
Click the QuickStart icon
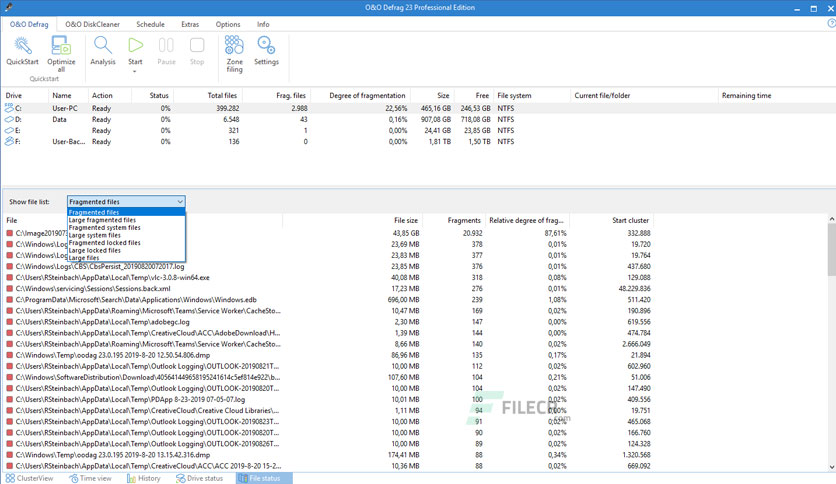22,46
